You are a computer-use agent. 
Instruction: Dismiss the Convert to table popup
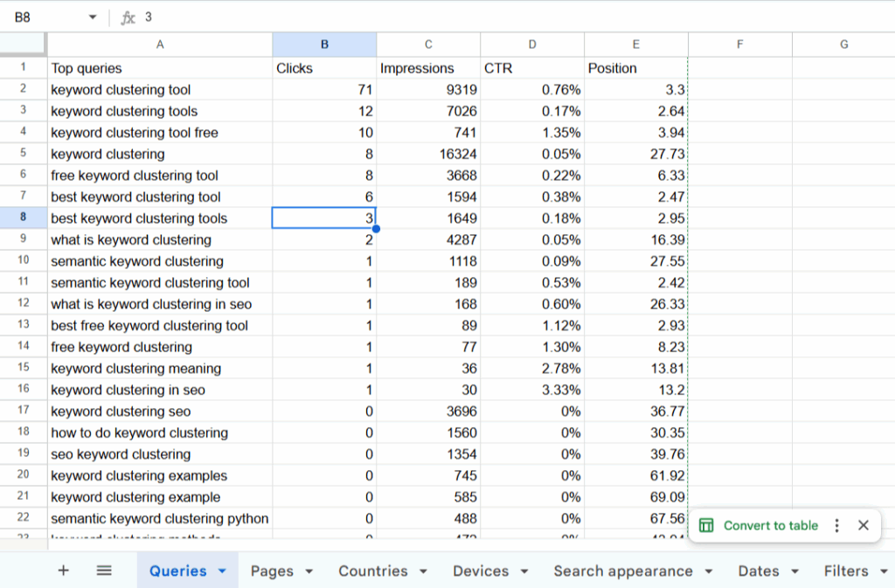coord(863,525)
